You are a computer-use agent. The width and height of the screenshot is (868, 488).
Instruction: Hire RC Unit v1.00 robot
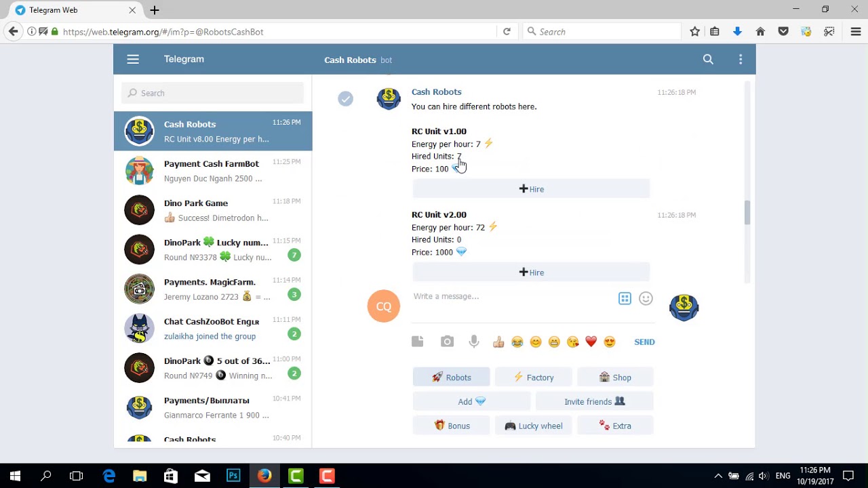coord(531,189)
